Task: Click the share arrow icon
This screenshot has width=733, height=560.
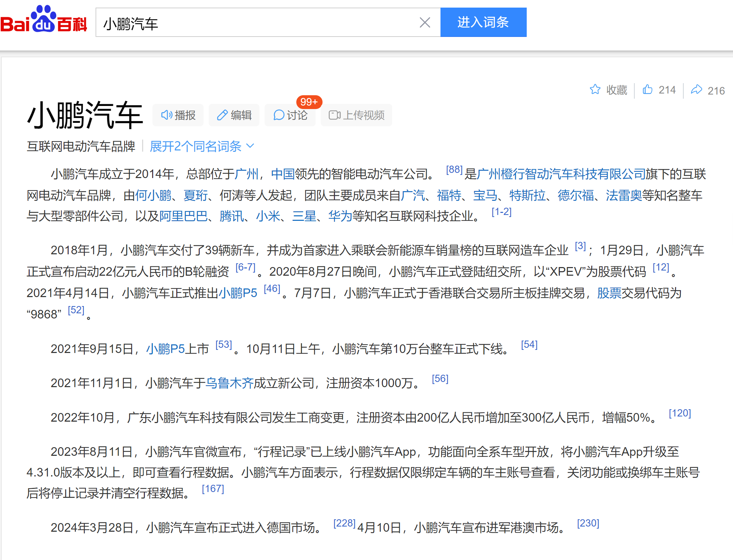Action: point(696,89)
